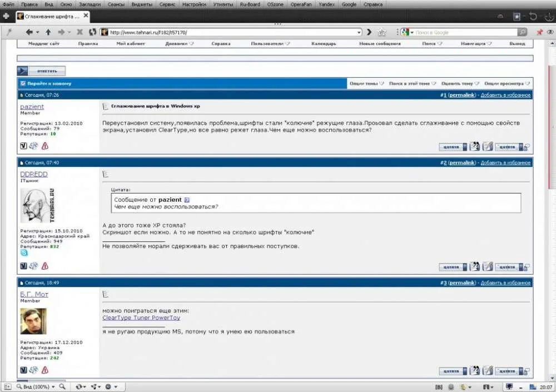Click the zoom magnifier icon in the status bar
The image size is (556, 392).
tap(62, 386)
